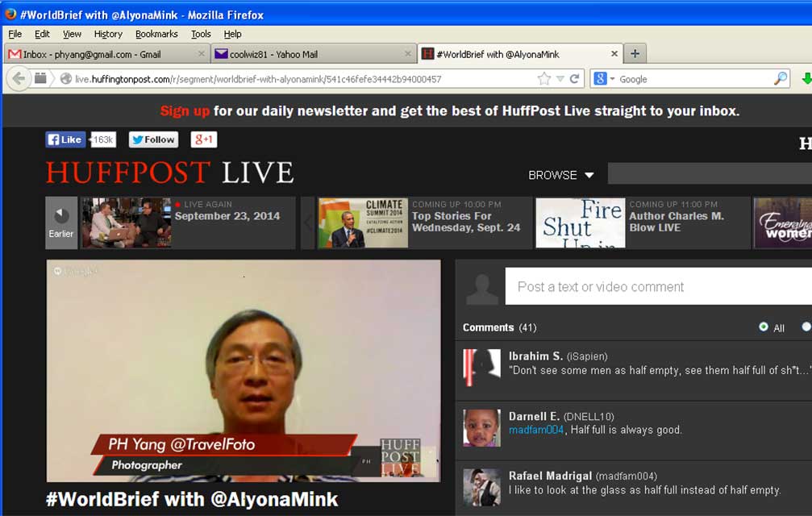812x516 pixels.
Task: Click the live video player
Action: (244, 371)
